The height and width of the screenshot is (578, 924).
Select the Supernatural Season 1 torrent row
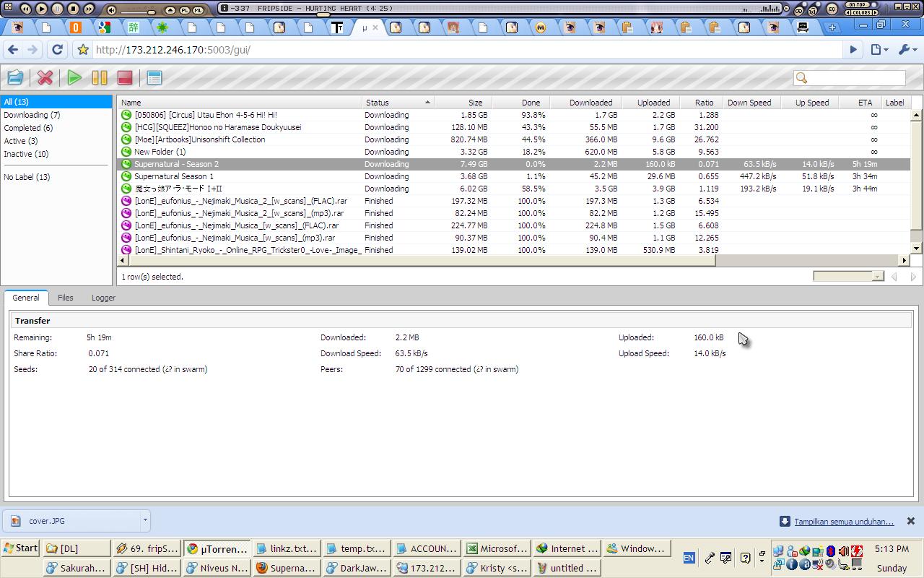click(x=513, y=176)
